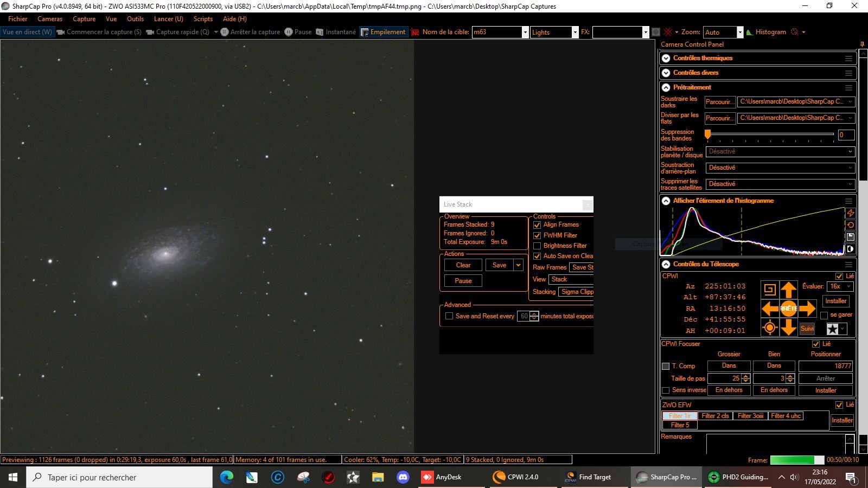
Task: Enable the Brightness Filter checkbox
Action: coord(537,246)
